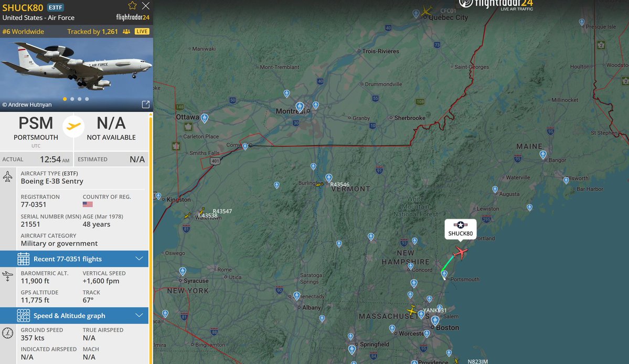The image size is (629, 364).
Task: Select the third photo carousel dot
Action: [x=79, y=99]
